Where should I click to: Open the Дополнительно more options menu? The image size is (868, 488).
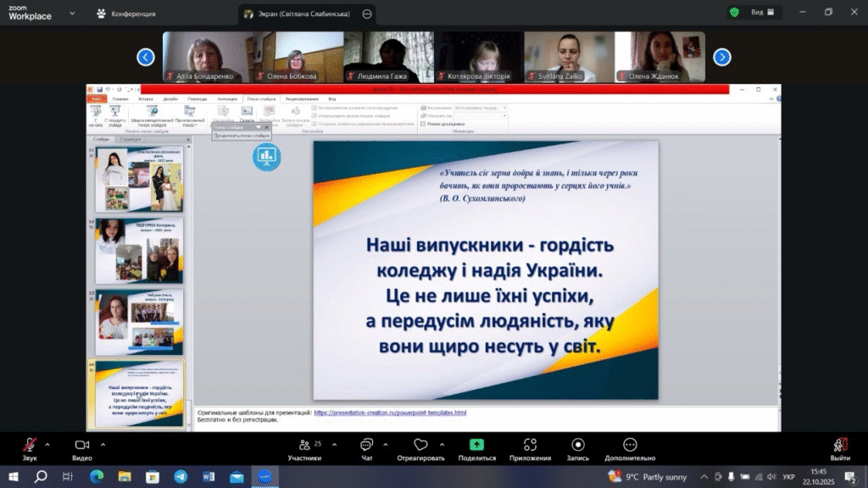point(629,445)
